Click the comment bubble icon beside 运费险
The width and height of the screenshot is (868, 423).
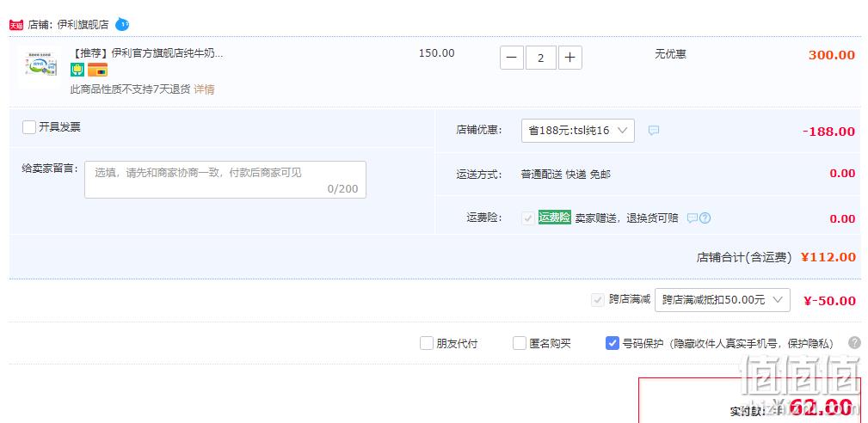[x=693, y=218]
